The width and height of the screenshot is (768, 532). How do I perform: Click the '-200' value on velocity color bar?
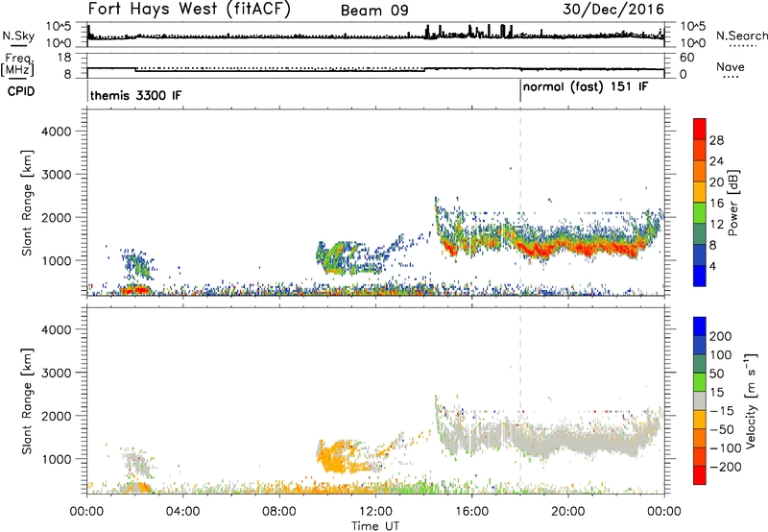(x=726, y=467)
